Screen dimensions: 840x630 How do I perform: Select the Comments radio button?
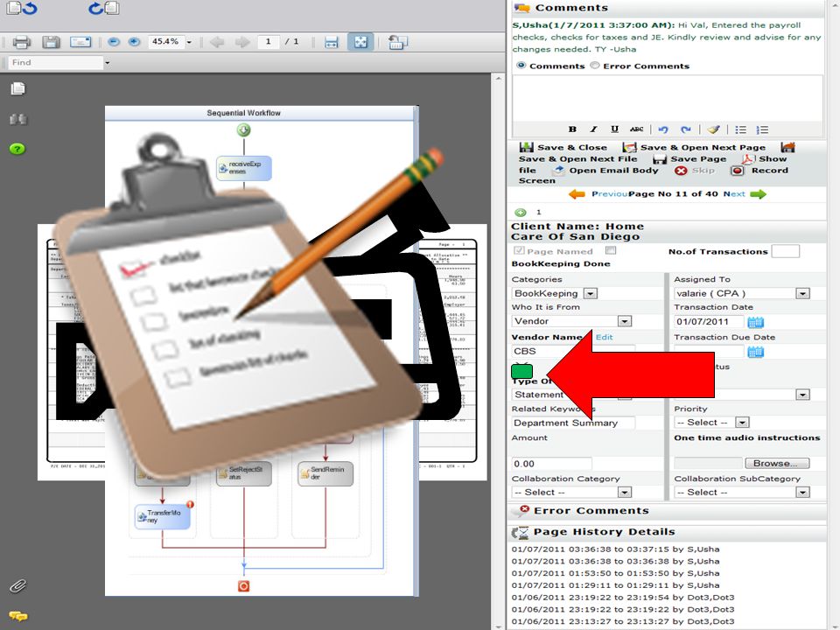521,66
